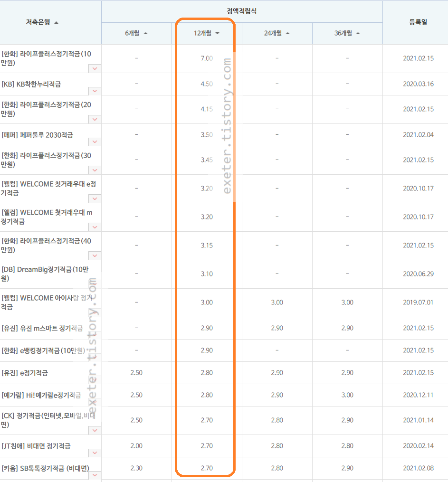Screen dimensions: 448x482
Task: Click the 24개월 column header label
Action: point(273,33)
